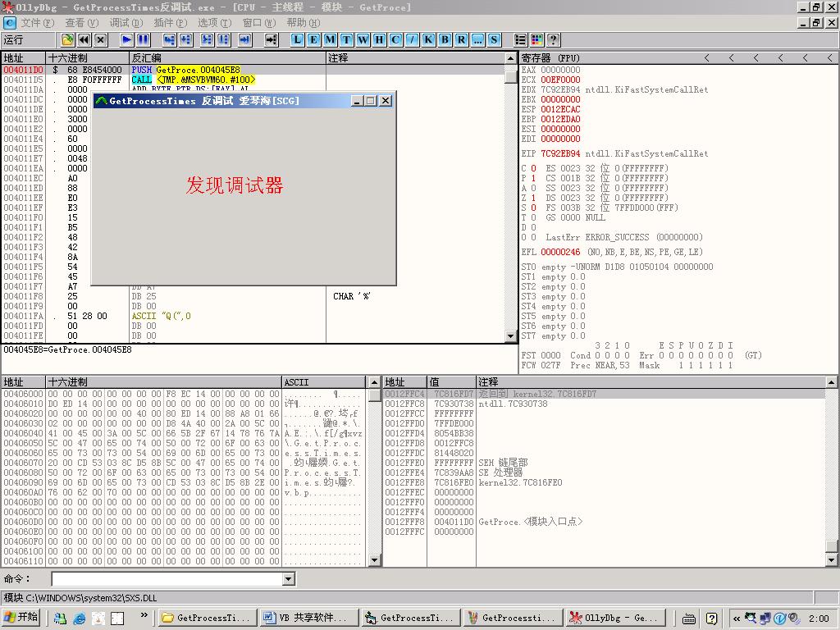The image size is (840, 630).
Task: Click the hex dump pane scroll down arrow
Action: (x=374, y=560)
